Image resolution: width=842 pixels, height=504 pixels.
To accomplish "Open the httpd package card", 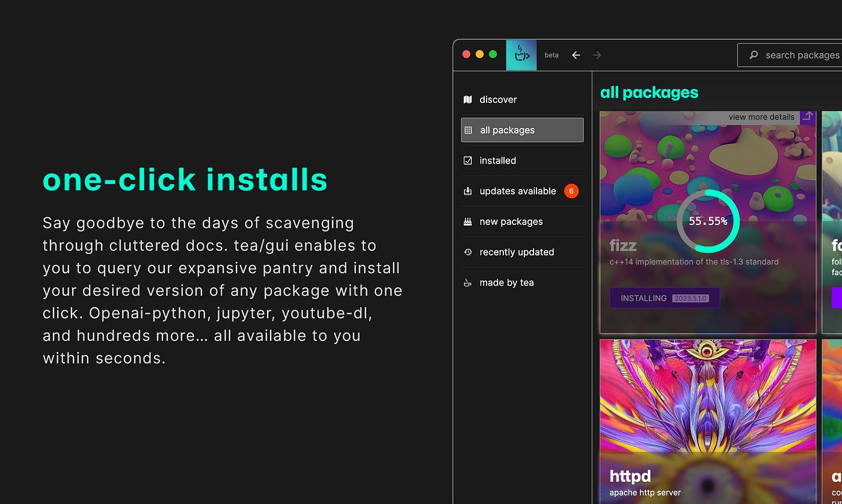I will [x=708, y=422].
